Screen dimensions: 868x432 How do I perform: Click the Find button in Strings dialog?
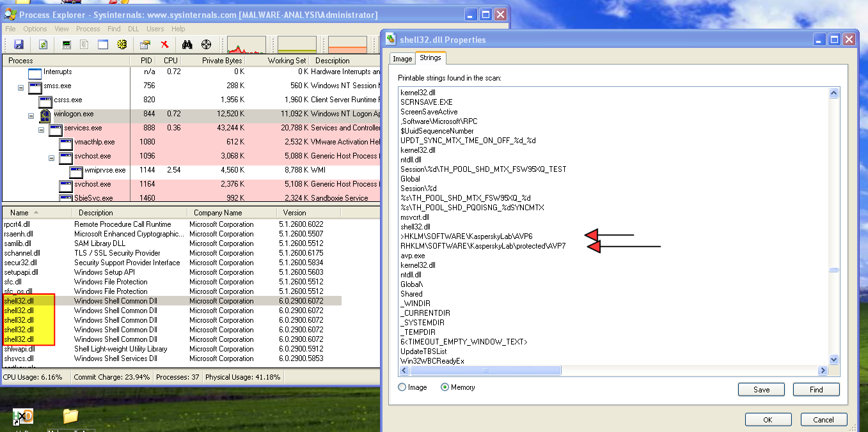[x=816, y=389]
